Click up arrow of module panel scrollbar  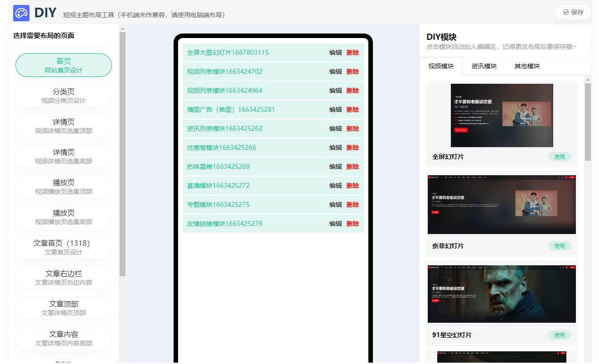point(588,80)
